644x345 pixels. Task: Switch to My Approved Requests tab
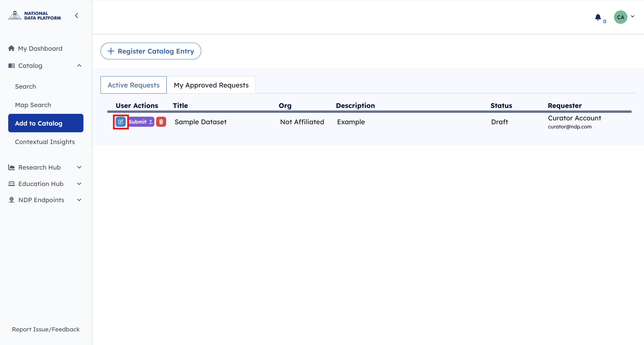click(211, 85)
